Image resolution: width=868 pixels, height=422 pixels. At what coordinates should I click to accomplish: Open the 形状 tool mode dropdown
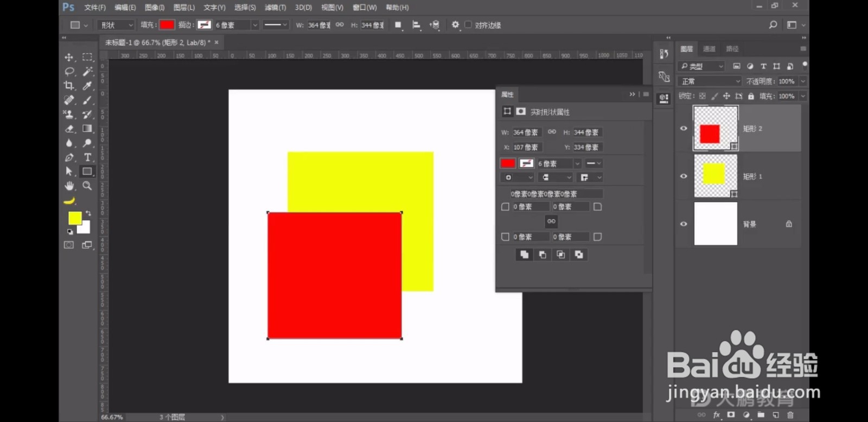(x=116, y=25)
